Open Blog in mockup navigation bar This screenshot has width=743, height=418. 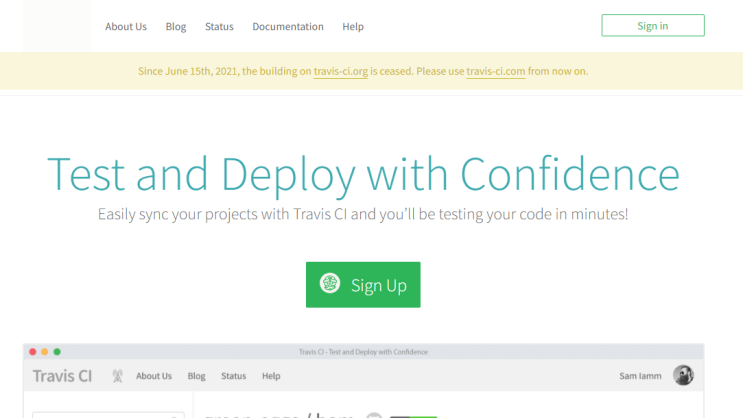pyautogui.click(x=196, y=376)
